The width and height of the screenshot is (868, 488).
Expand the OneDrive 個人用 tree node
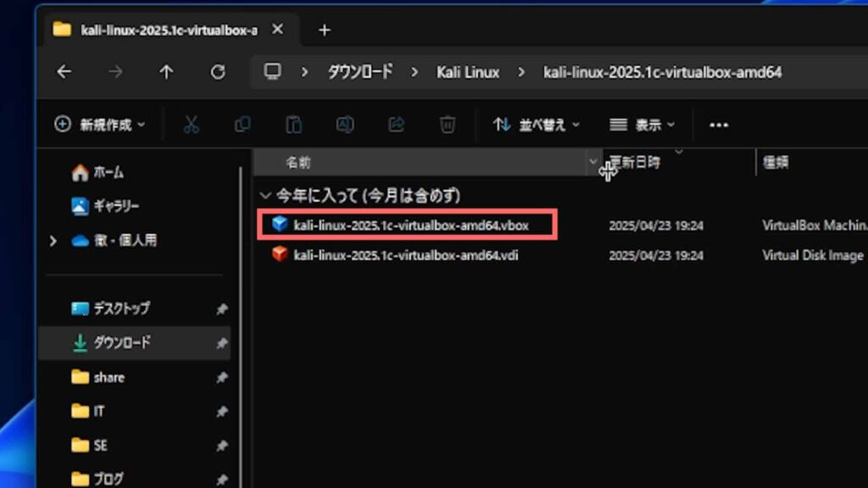pyautogui.click(x=53, y=241)
